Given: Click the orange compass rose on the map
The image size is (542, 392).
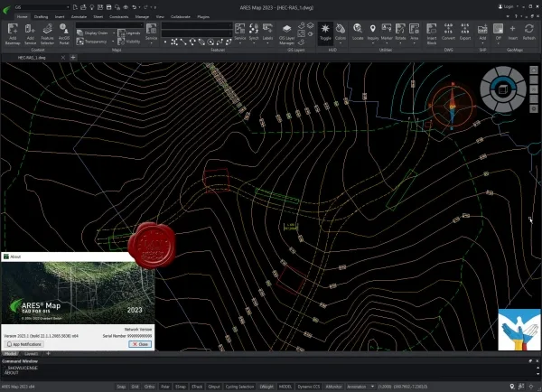Looking at the screenshot, I should [x=453, y=107].
